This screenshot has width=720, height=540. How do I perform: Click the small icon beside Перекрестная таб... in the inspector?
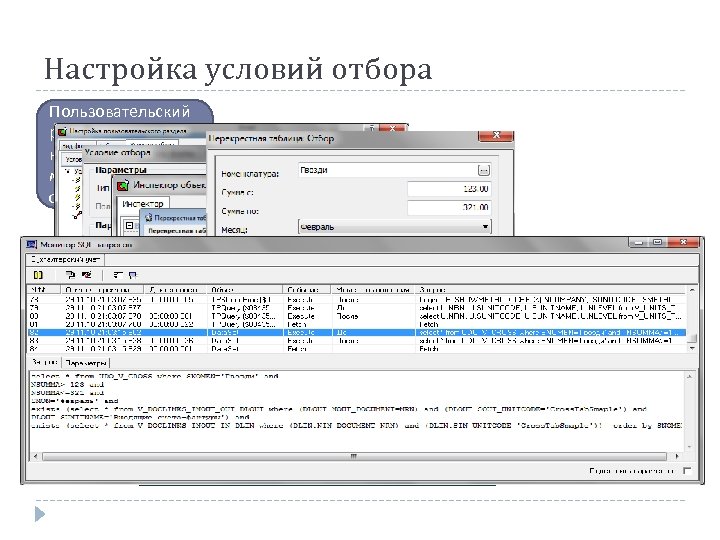[148, 218]
